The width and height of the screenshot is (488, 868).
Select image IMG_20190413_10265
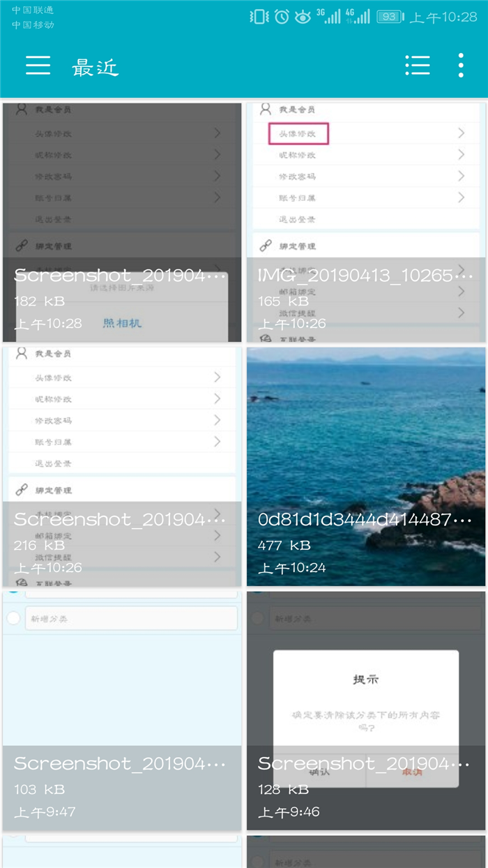coord(366,223)
